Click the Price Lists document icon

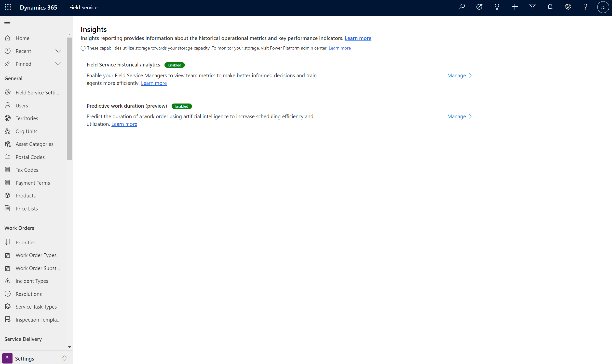coord(8,208)
